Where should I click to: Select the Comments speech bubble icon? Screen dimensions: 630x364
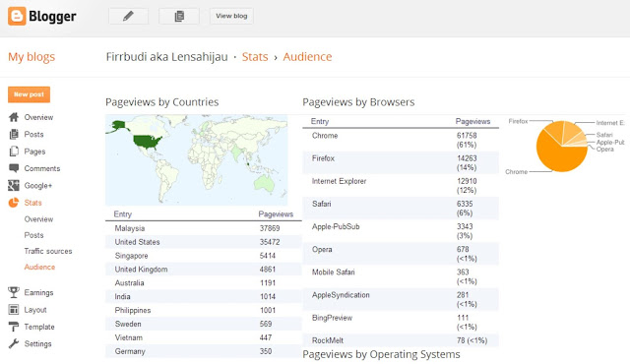[x=14, y=168]
